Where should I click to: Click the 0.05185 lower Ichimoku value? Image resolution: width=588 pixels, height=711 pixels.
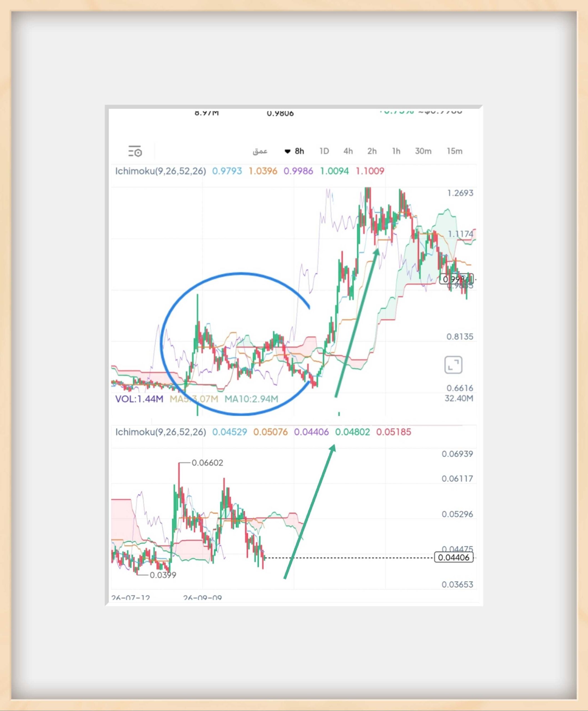(393, 432)
